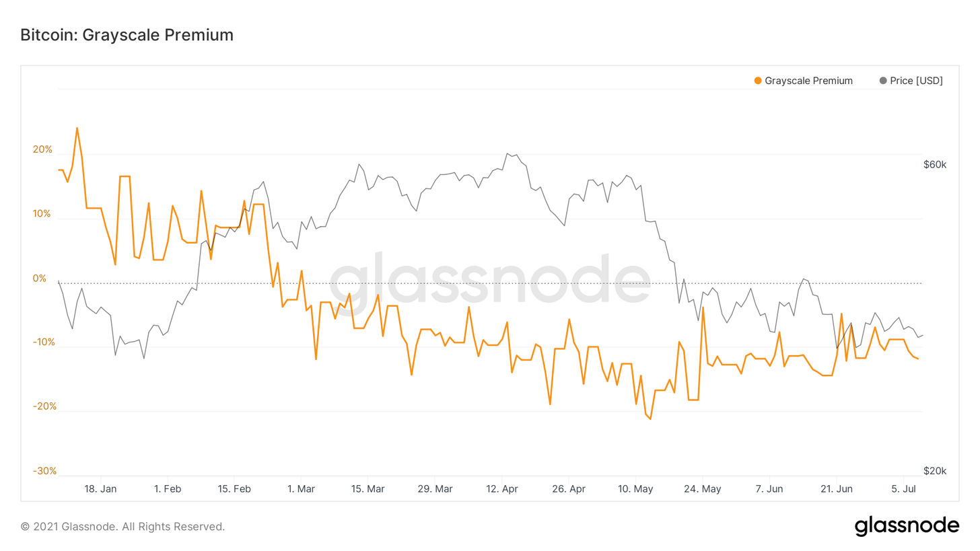Select the 15. Mar date label
Image resolution: width=980 pixels, height=551 pixels.
click(368, 488)
